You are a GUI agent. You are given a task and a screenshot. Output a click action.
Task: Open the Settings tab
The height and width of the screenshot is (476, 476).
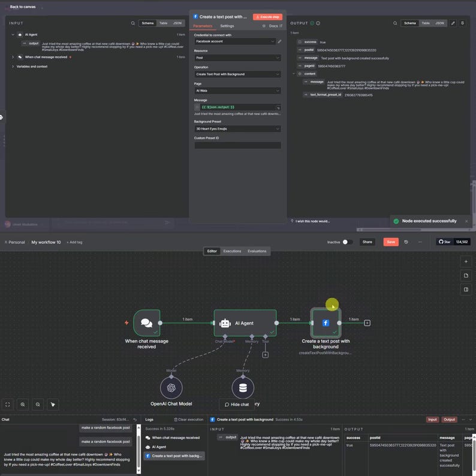coord(227,26)
